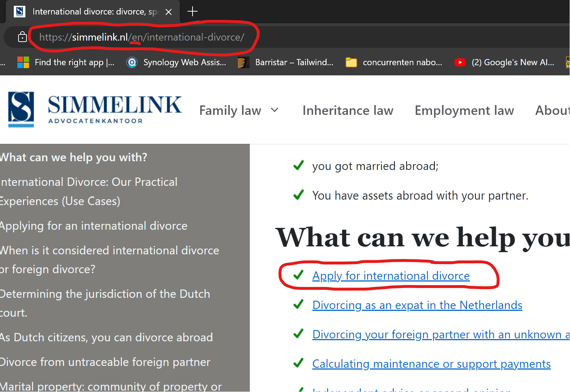Click the 'What can we help you with?' sidebar heading
Screen dimensions: 570x392
[x=74, y=157]
